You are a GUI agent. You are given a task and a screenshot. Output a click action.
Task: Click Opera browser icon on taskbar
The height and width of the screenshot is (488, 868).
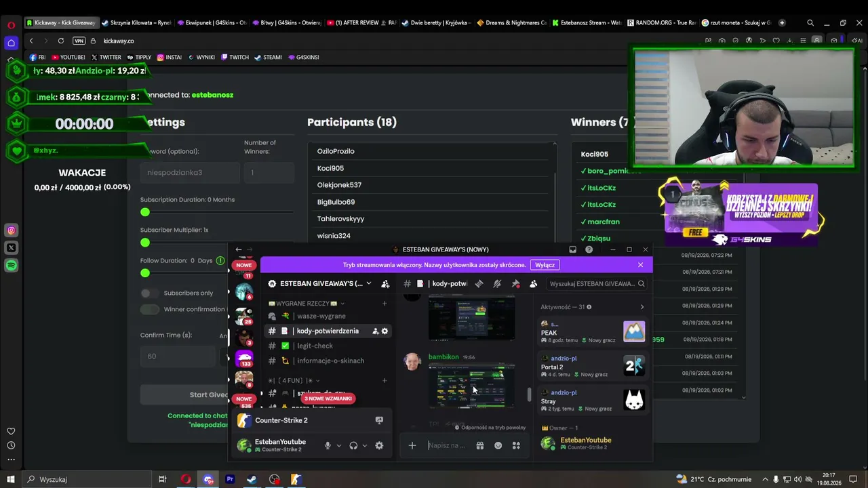coord(186,479)
